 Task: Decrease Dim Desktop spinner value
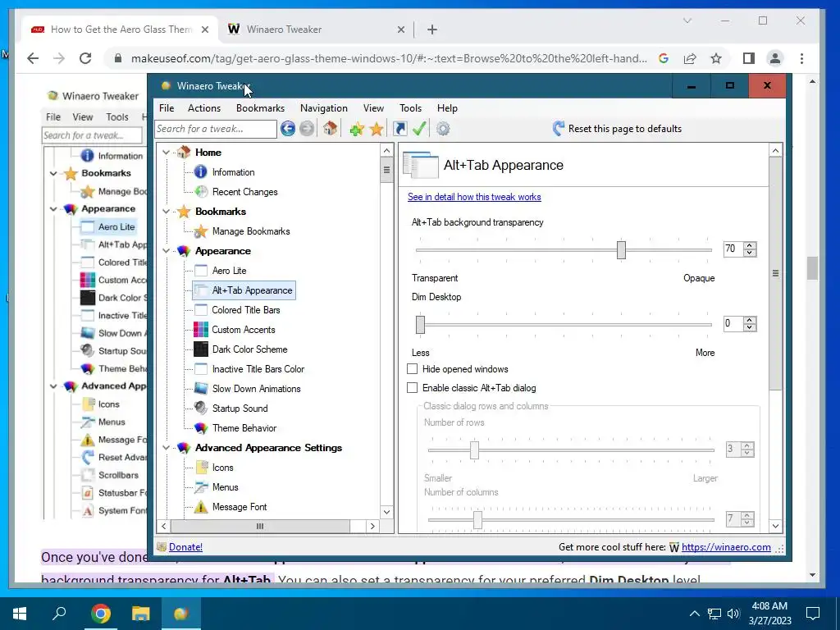(x=750, y=327)
